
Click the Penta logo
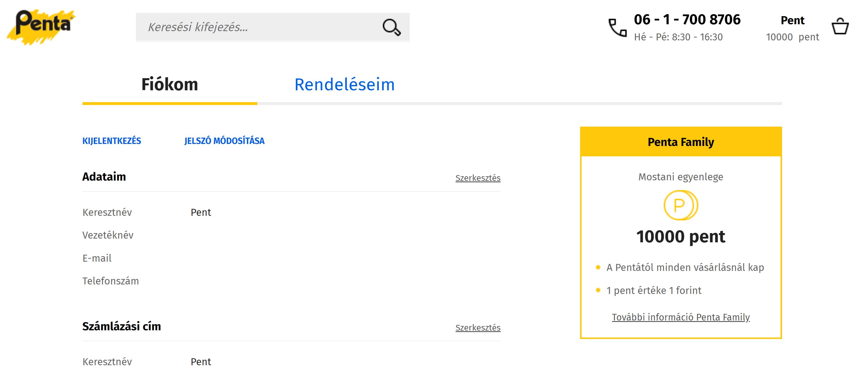tap(41, 27)
